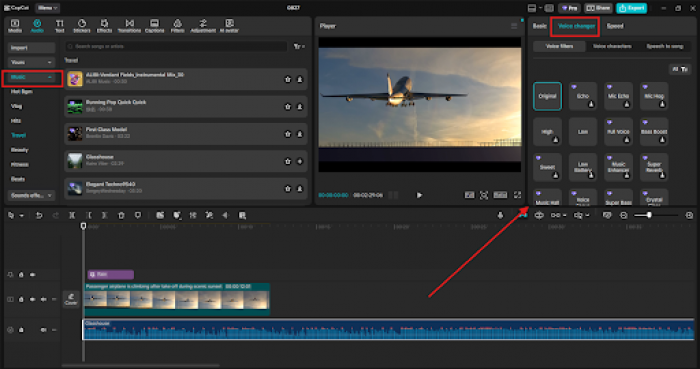
Task: Click the zoom in timeline icon
Action: [689, 216]
